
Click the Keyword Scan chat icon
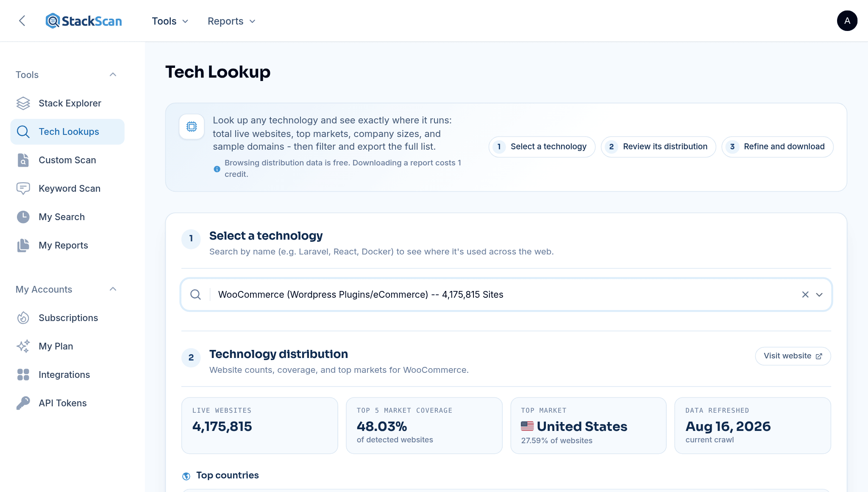coord(23,188)
